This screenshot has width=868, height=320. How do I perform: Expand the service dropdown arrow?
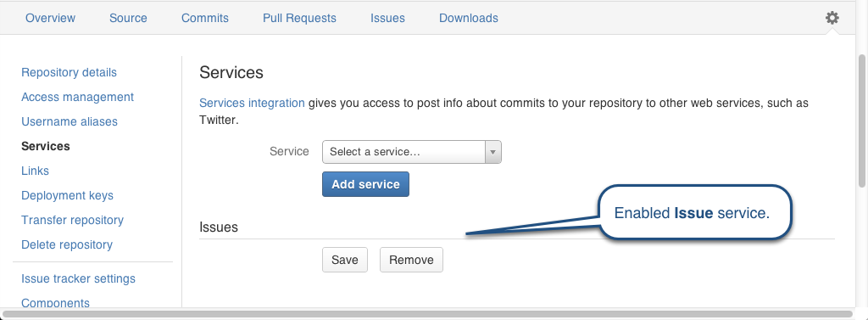493,152
